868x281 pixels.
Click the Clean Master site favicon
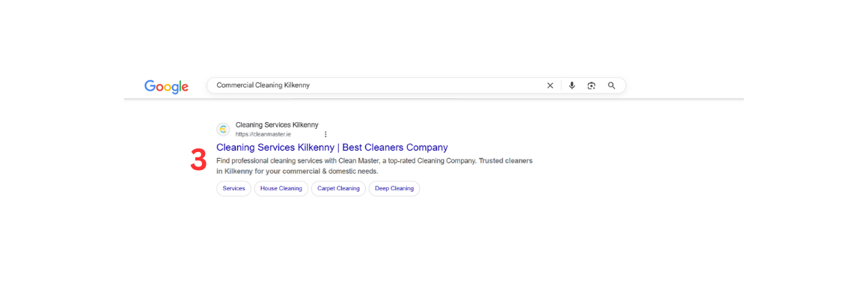(223, 129)
